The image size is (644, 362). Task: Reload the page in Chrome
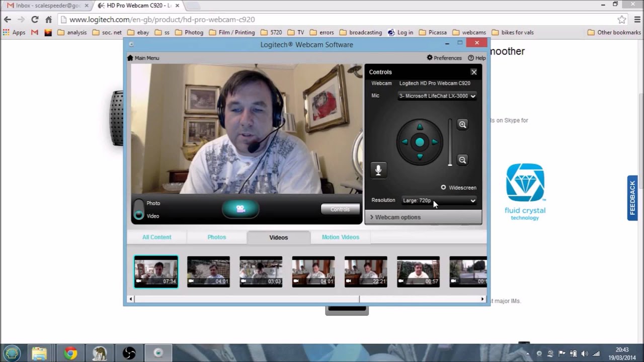[x=35, y=20]
